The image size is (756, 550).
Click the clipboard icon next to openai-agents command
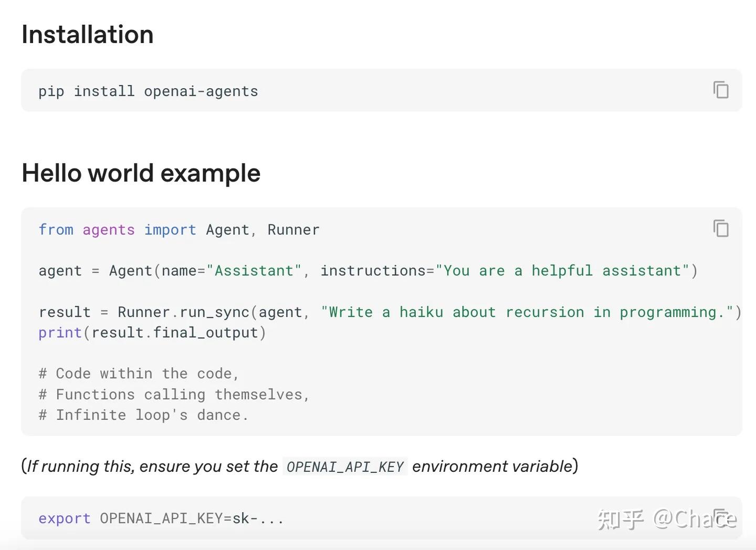click(720, 90)
